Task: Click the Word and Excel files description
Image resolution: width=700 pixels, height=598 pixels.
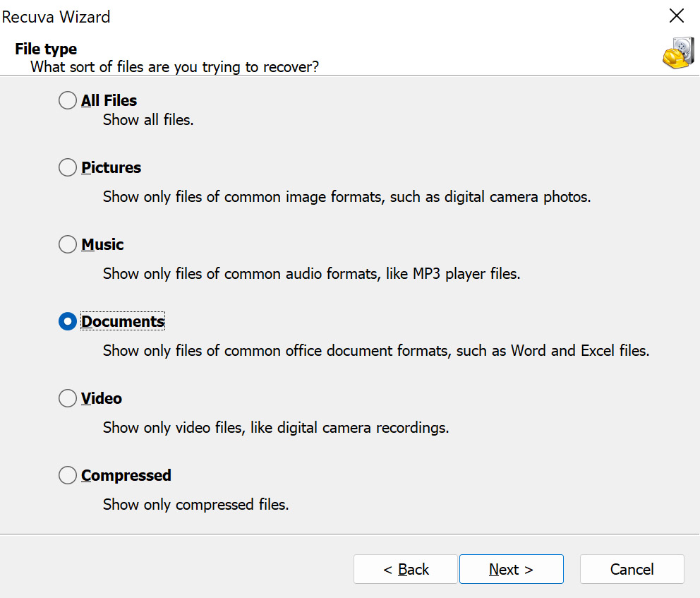Action: 376,351
